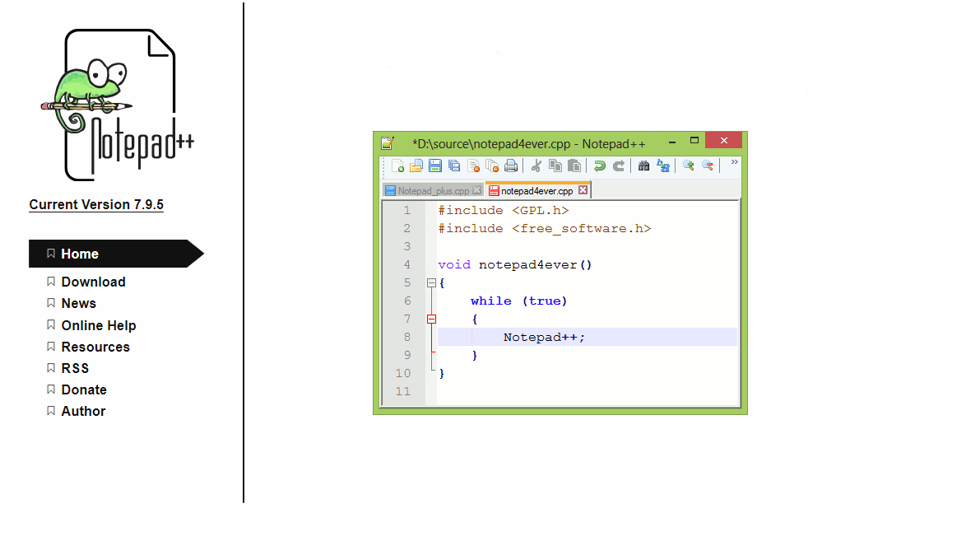Screen dimensions: 980x541
Task: Click line number 3 in the gutter
Action: point(406,246)
